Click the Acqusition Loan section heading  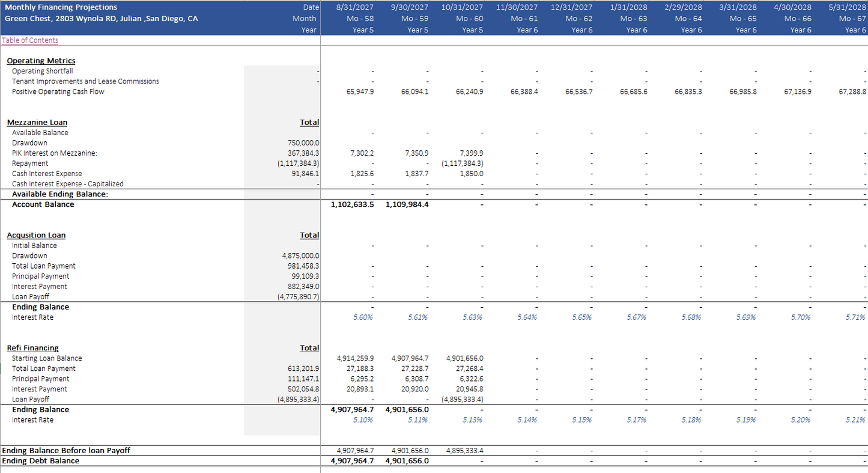pyautogui.click(x=36, y=236)
